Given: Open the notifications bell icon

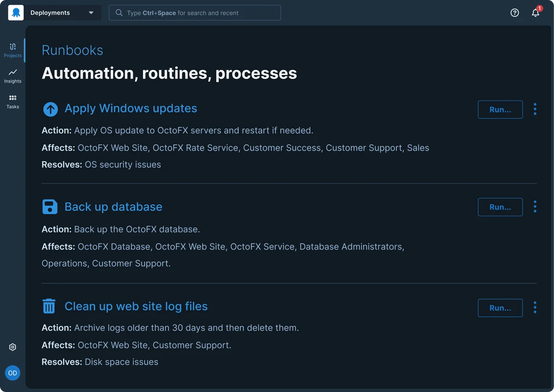Looking at the screenshot, I should (x=536, y=13).
